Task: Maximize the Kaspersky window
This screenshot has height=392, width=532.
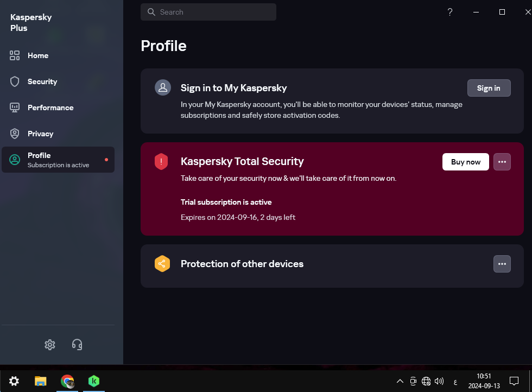Action: coord(502,12)
